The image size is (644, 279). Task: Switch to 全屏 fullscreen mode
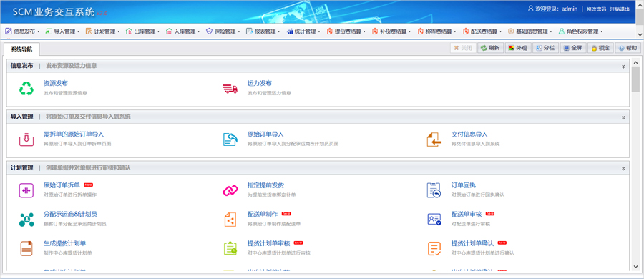point(573,48)
